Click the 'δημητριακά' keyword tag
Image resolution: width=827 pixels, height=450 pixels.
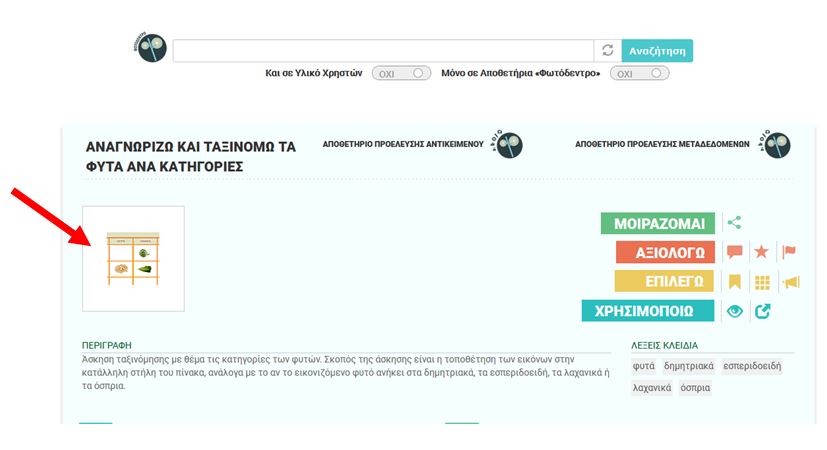click(688, 366)
